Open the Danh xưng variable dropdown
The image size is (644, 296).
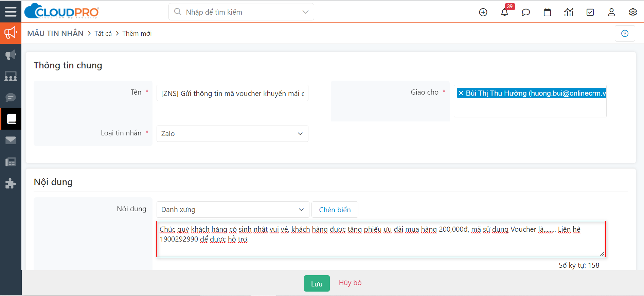pyautogui.click(x=233, y=210)
